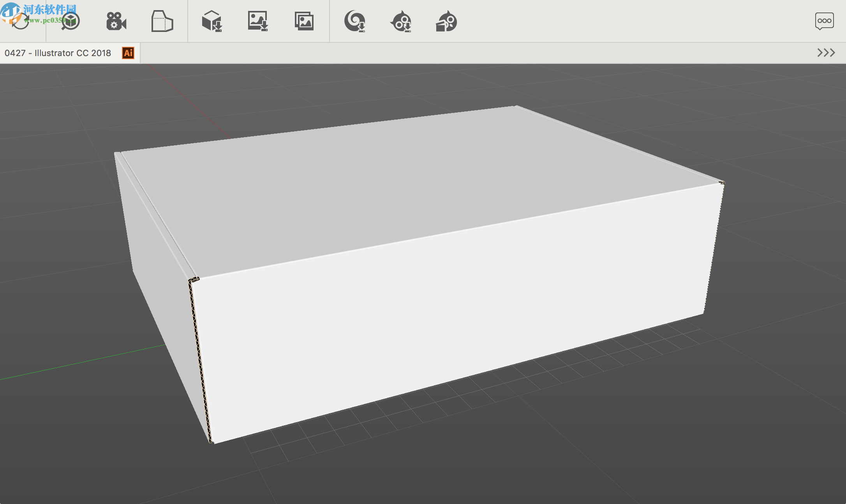Screen dimensions: 846x504
Task: Click the folding dieline shape icon
Action: [x=162, y=21]
